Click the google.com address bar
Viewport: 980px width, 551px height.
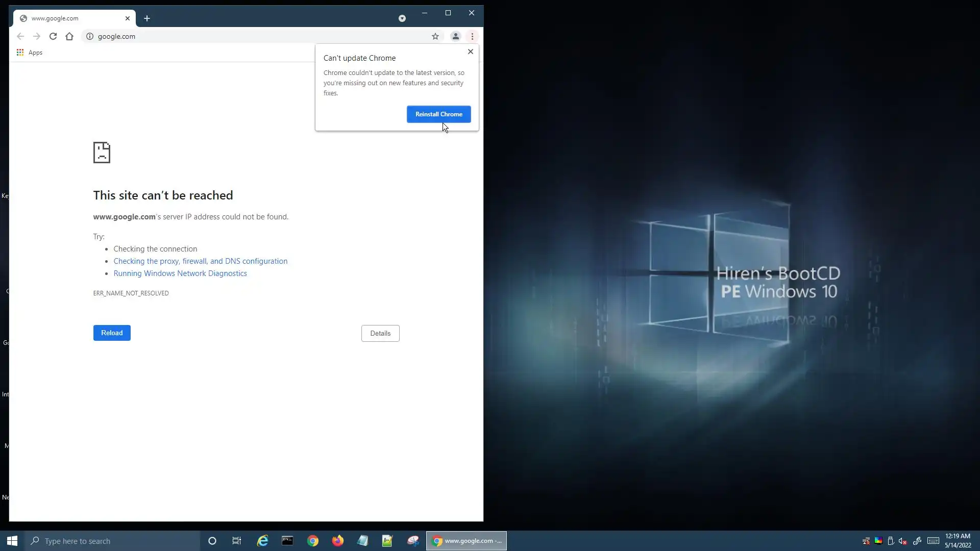[x=255, y=36]
